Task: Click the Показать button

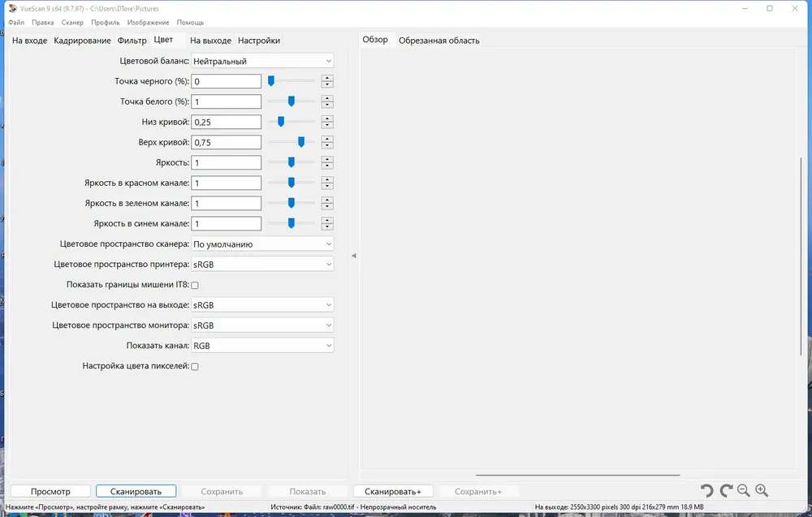Action: (x=308, y=491)
